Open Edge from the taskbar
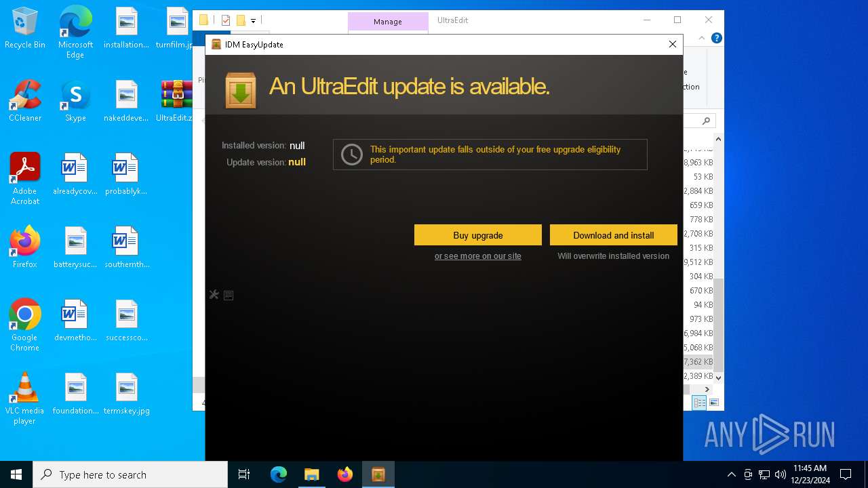 [279, 474]
